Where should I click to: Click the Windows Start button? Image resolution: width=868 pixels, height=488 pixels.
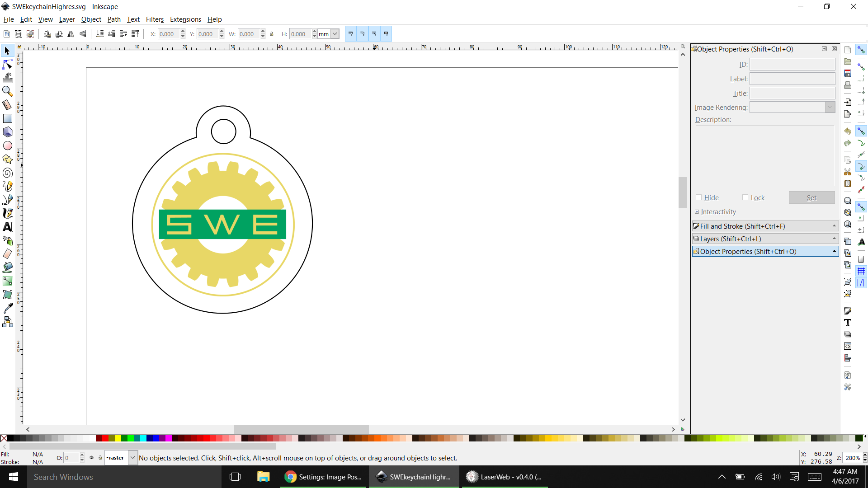pyautogui.click(x=14, y=477)
